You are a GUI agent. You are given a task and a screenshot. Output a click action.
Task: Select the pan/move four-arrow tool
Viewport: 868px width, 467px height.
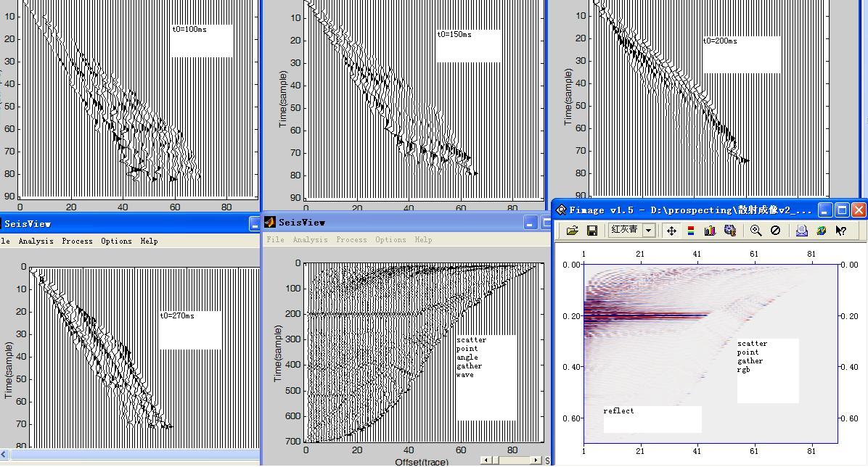671,231
